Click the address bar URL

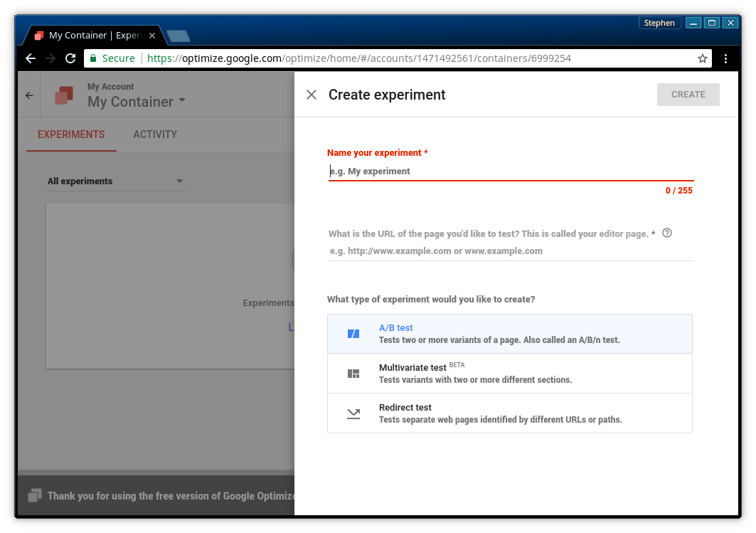(358, 58)
